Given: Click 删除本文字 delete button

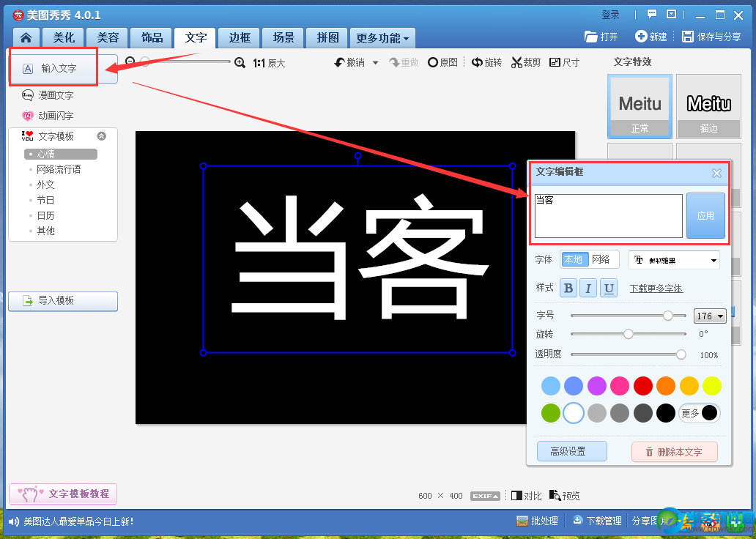Looking at the screenshot, I should click(675, 452).
